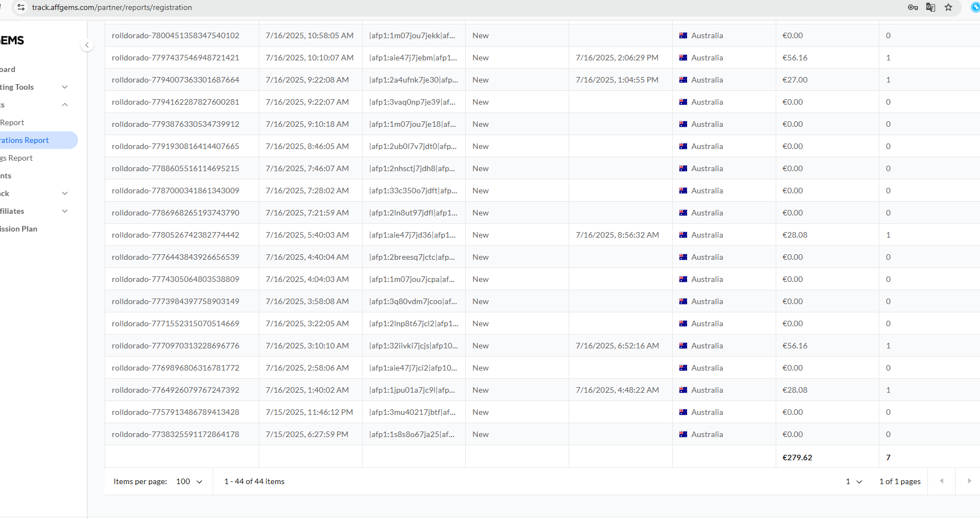Image resolution: width=980 pixels, height=519 pixels.
Task: Select player rolldorado-7788605516114695215
Action: coord(176,168)
